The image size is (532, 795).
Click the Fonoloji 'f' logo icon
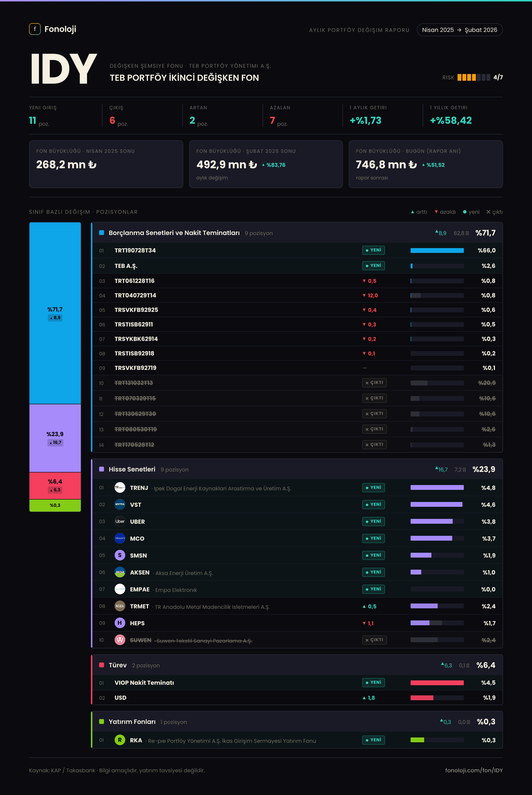pyautogui.click(x=35, y=29)
